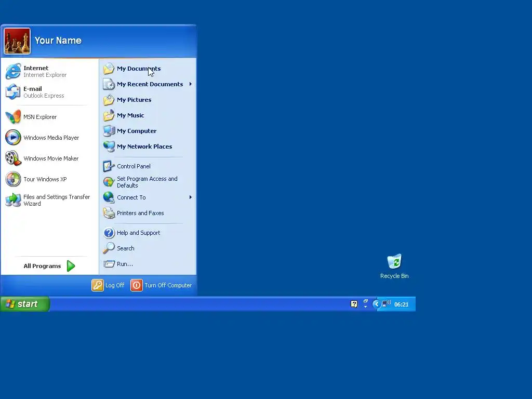This screenshot has height=399, width=532.
Task: Select the Recycle Bin desktop icon
Action: (394, 262)
